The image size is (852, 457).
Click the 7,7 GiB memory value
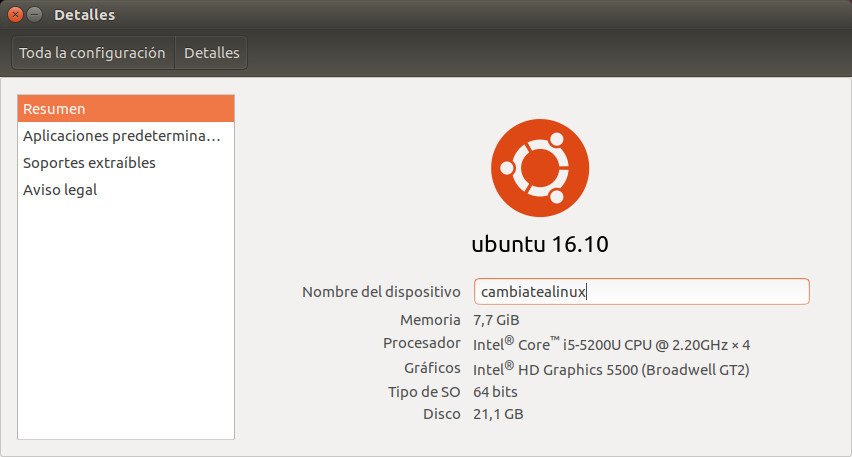496,320
